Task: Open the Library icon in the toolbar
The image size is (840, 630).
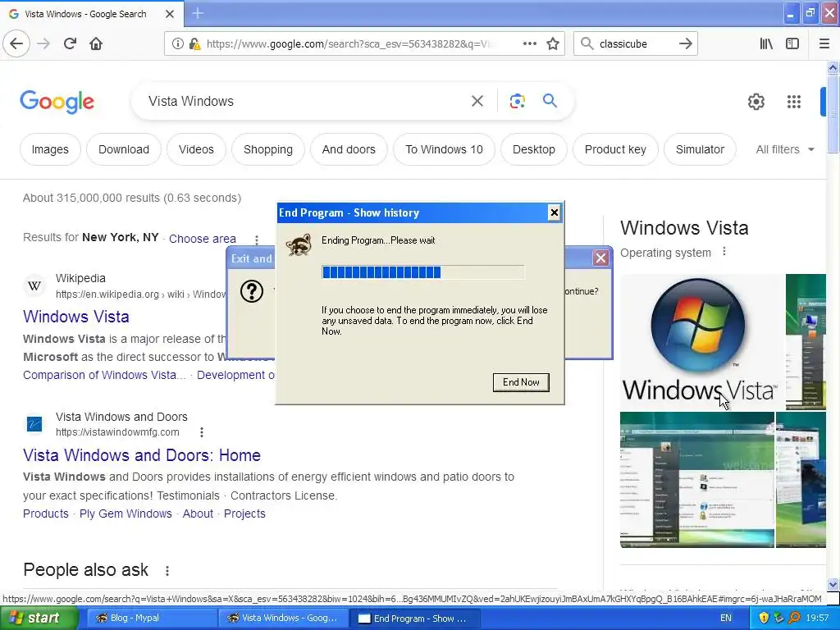Action: point(766,44)
